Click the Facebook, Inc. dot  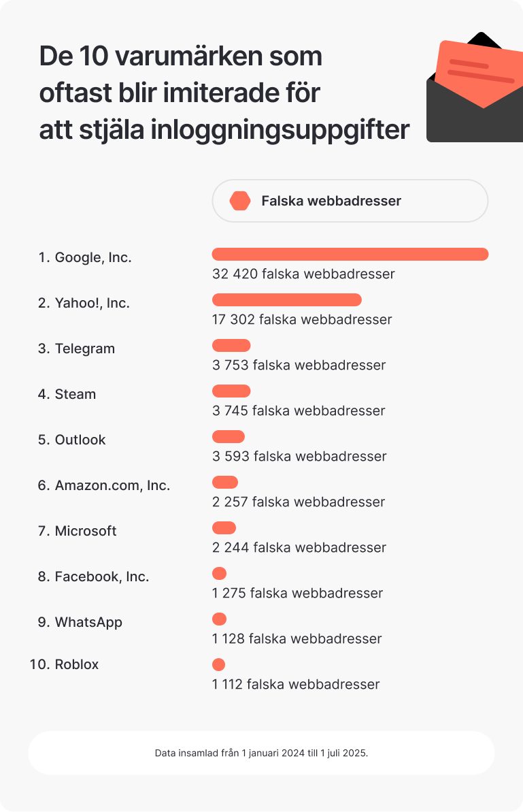[x=219, y=574]
